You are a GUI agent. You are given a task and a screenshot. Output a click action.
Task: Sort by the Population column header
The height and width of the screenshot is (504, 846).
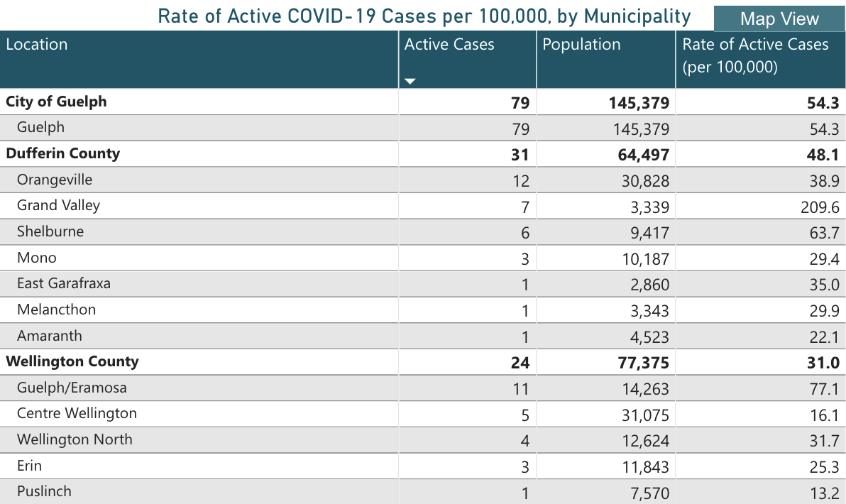581,45
